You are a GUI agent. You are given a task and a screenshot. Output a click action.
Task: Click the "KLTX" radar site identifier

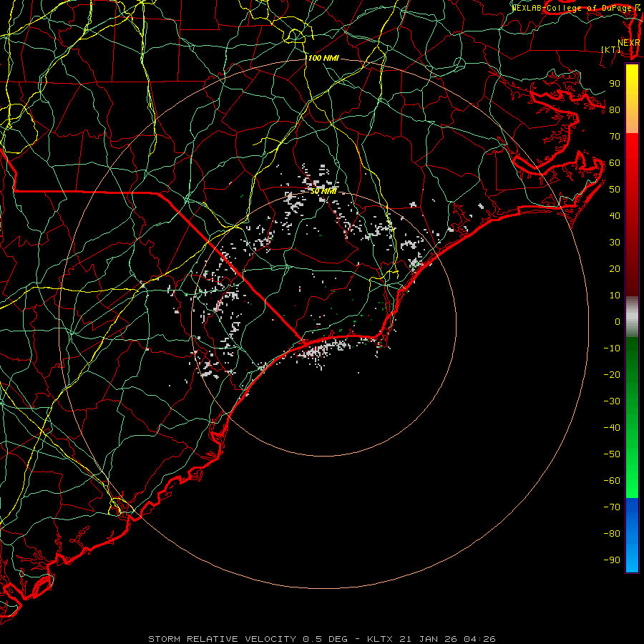coord(380,639)
